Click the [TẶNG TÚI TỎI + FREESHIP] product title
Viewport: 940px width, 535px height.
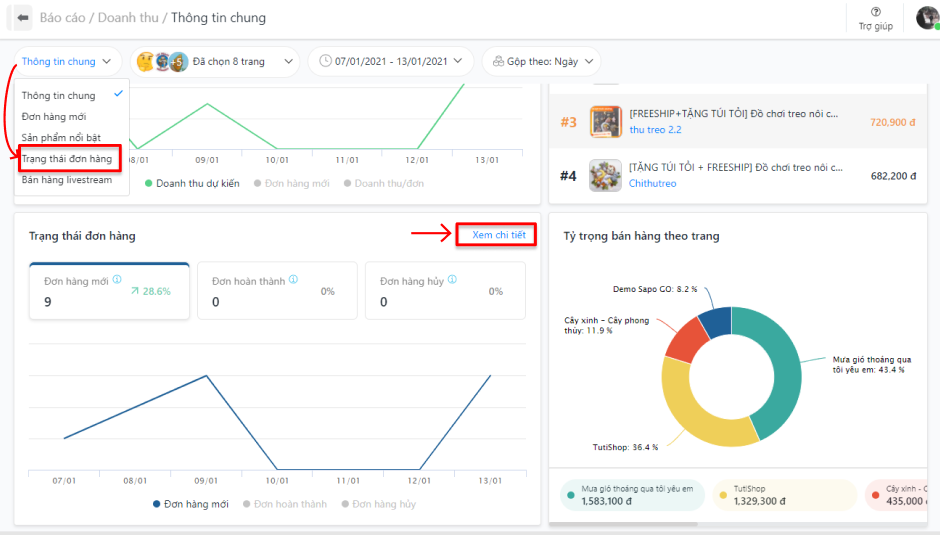[x=736, y=167]
